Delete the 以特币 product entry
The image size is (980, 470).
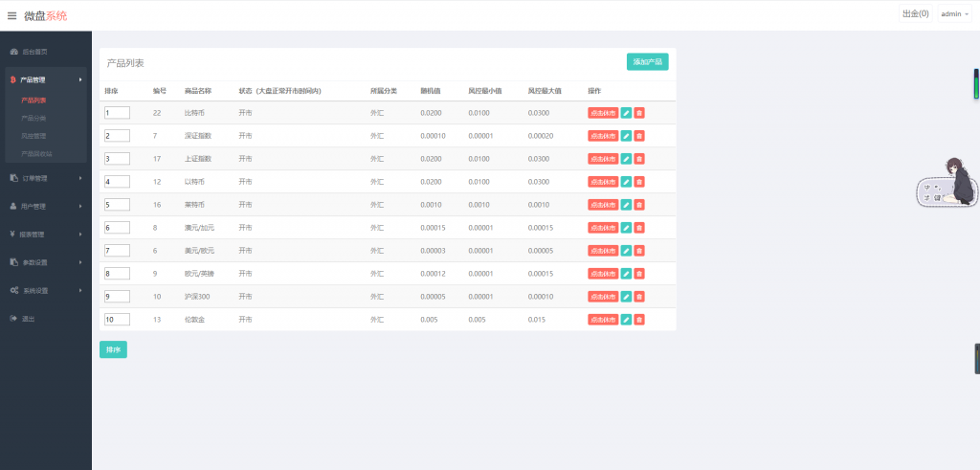pos(639,182)
